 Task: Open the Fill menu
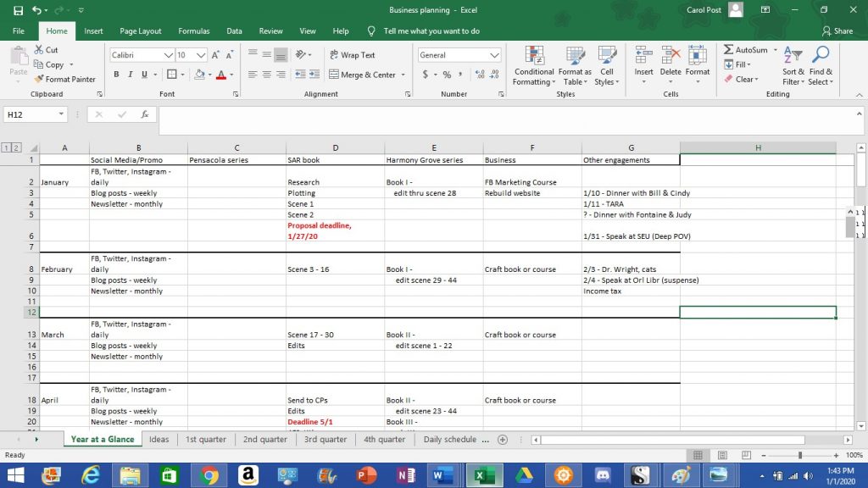(737, 64)
